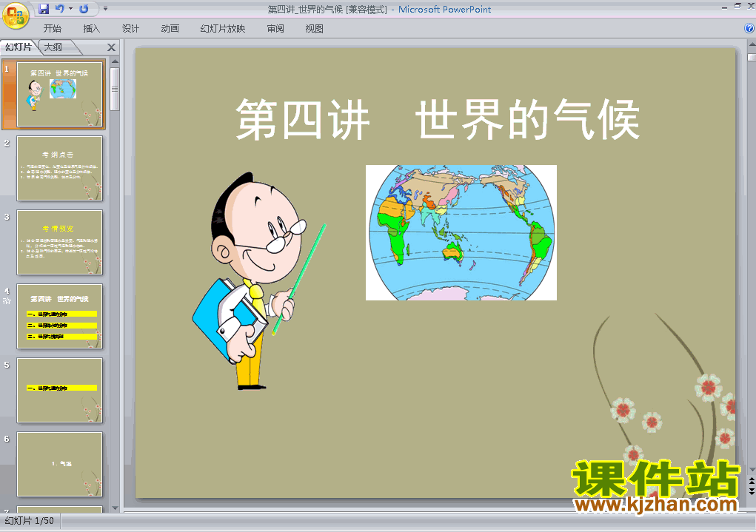
Task: Click the main slide scroll-down arrow
Action: (752, 470)
